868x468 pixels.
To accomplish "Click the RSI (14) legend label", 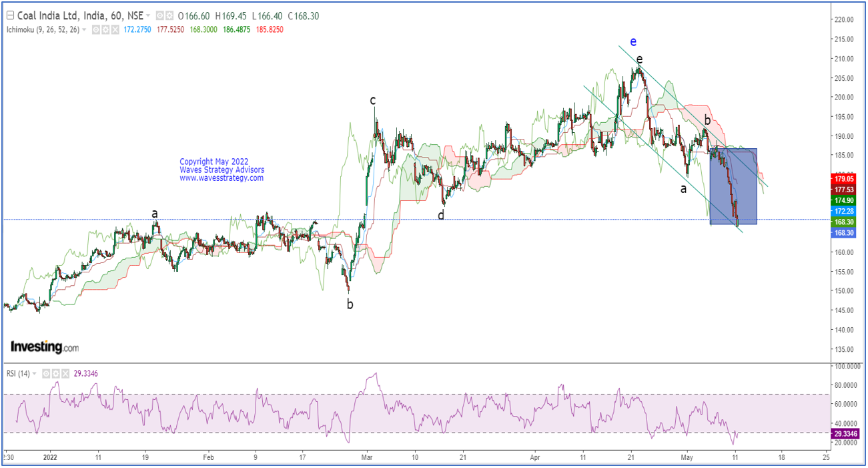I will (18, 373).
